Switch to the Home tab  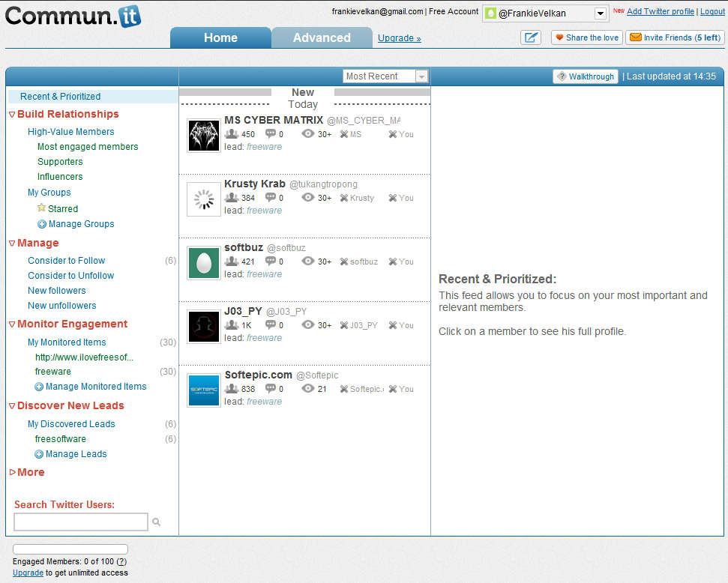220,37
